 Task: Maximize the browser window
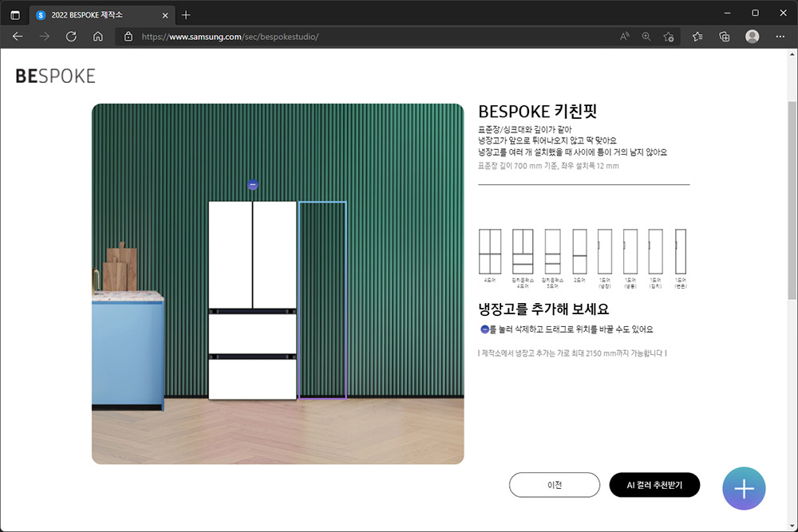(x=755, y=14)
